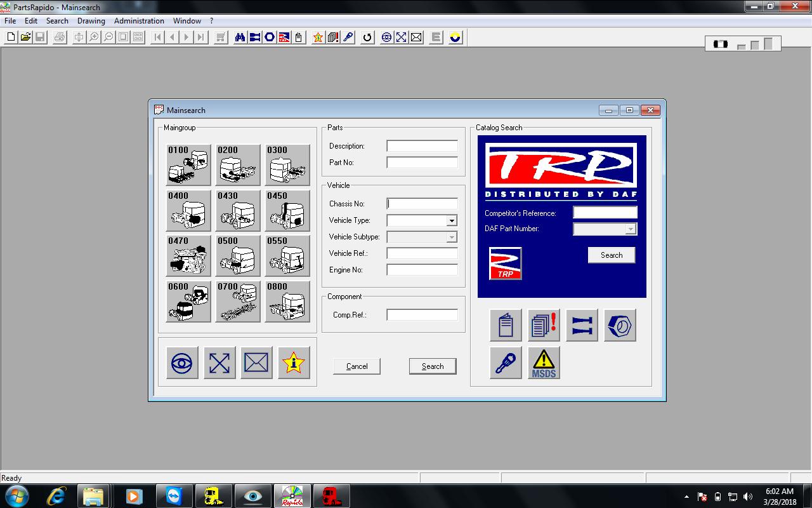Open main group 0700 chassis icon

coord(238,302)
